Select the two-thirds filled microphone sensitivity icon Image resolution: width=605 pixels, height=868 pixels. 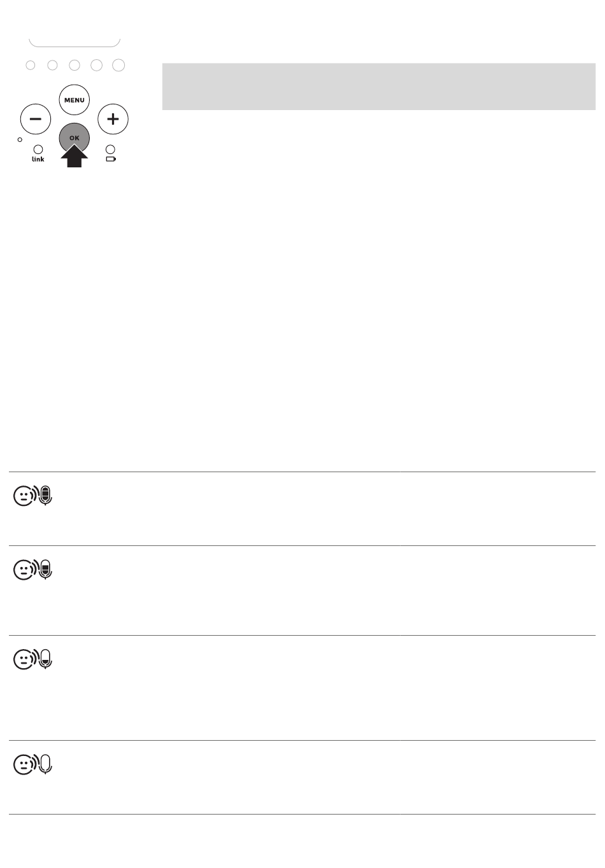click(33, 570)
